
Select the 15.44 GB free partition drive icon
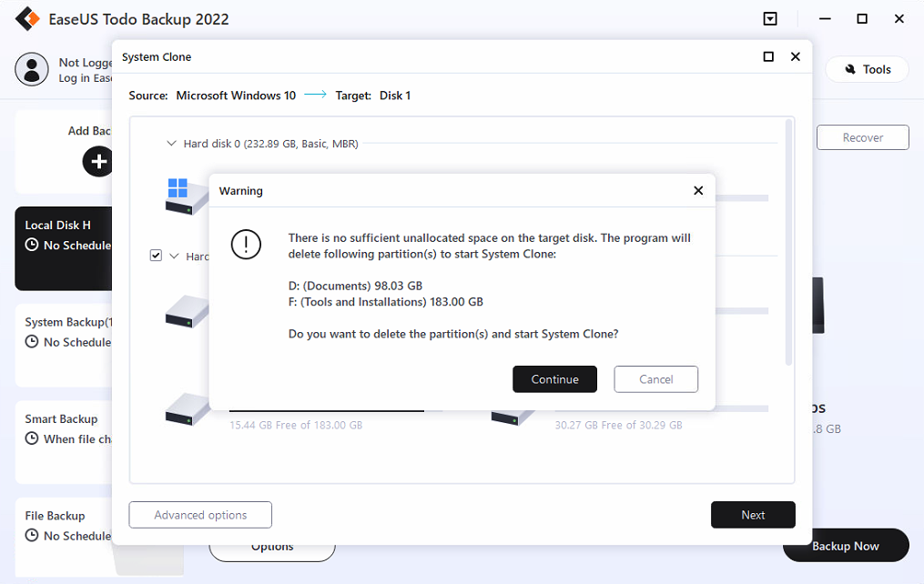coord(188,409)
